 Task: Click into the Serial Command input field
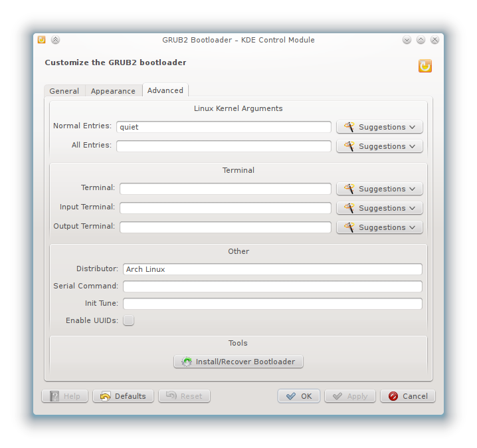272,286
